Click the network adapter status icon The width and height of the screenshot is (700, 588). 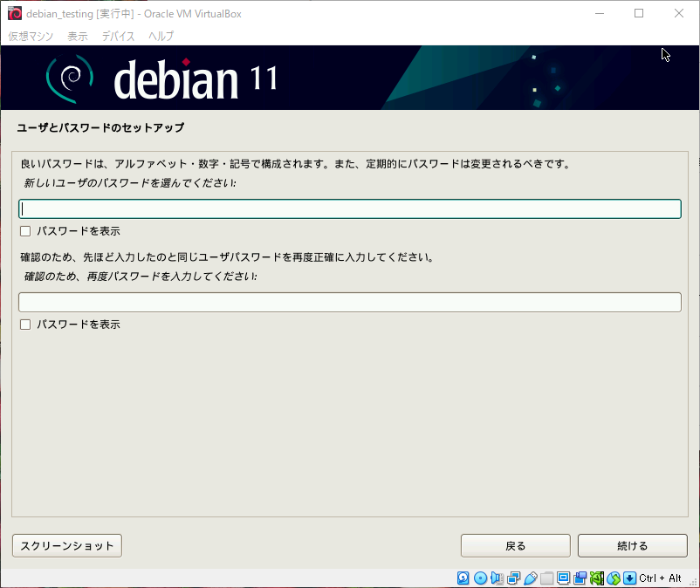tap(514, 578)
